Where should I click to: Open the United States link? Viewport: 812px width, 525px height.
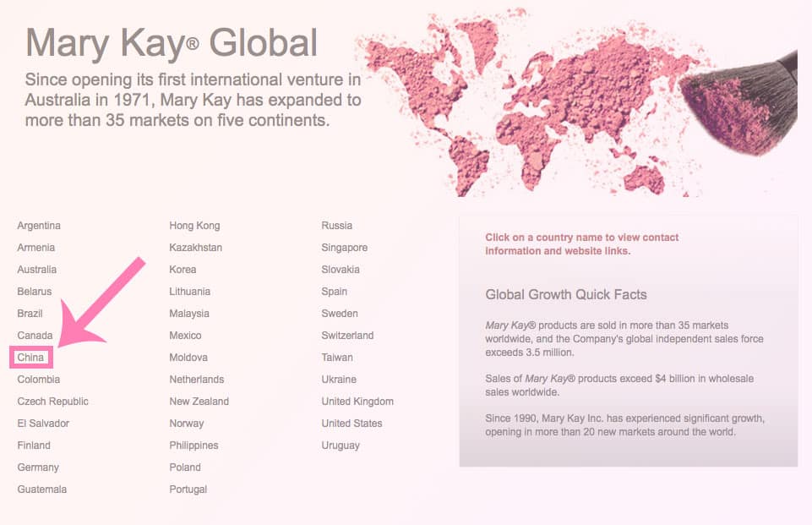point(352,424)
